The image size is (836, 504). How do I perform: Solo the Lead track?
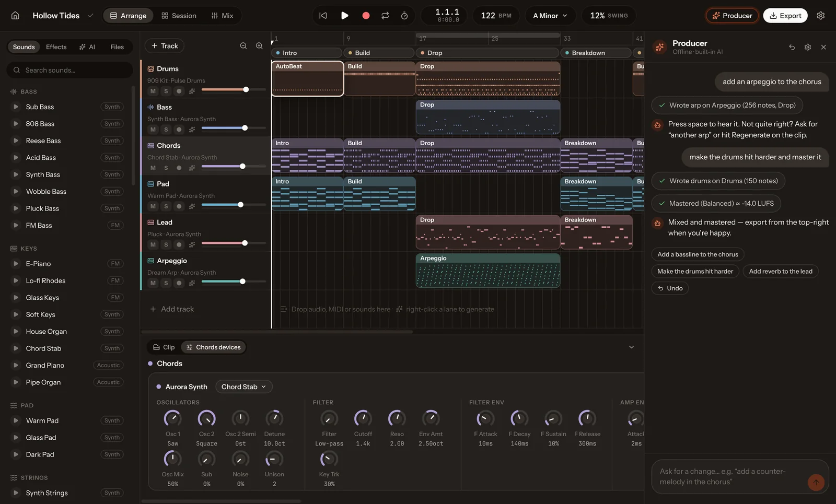click(x=166, y=244)
